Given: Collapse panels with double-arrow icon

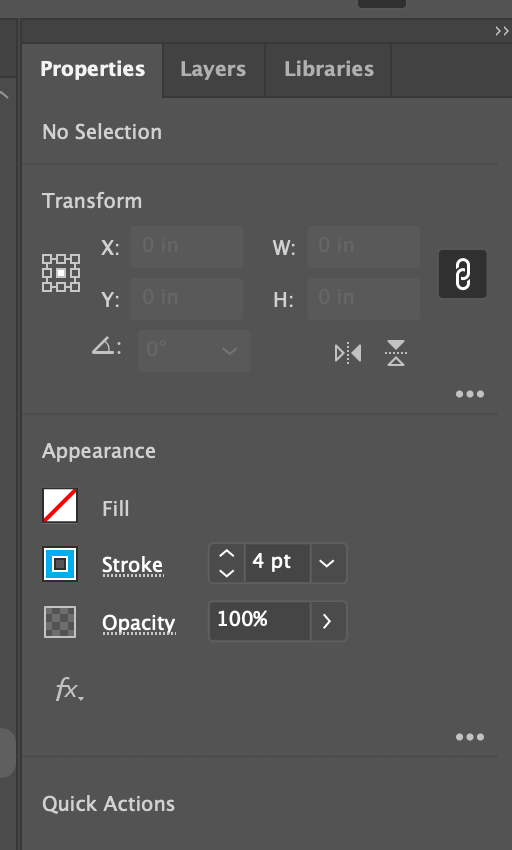Looking at the screenshot, I should click(x=502, y=31).
